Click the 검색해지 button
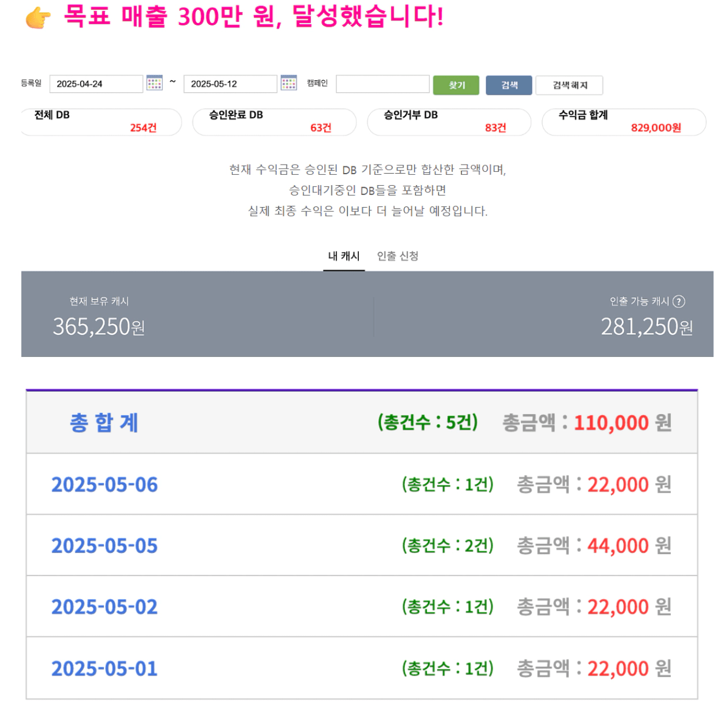 click(x=570, y=85)
